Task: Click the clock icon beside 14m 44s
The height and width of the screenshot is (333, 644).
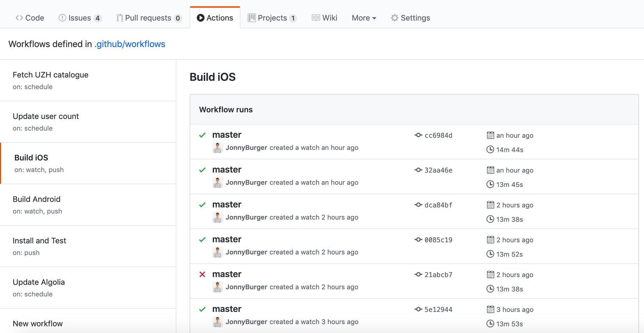Action: click(x=490, y=150)
